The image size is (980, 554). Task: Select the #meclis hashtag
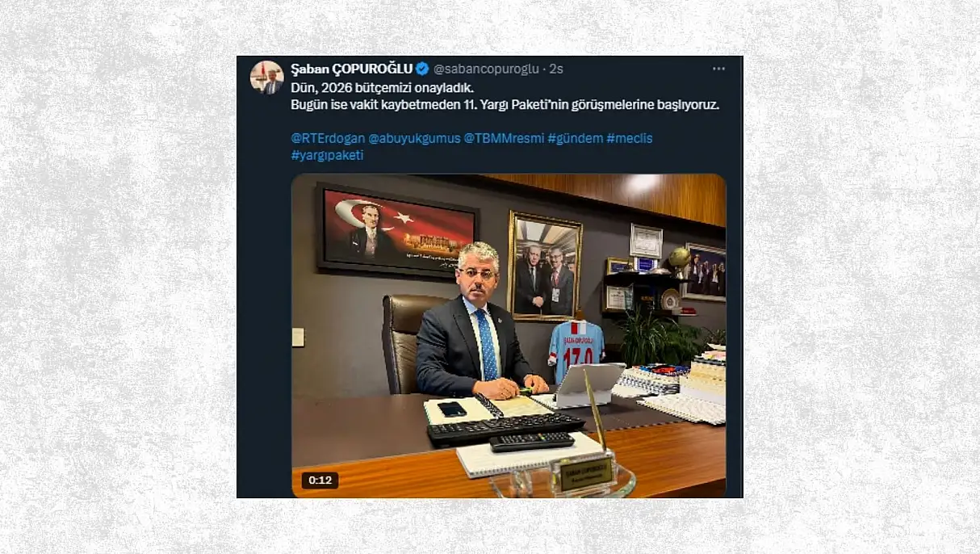pos(630,138)
